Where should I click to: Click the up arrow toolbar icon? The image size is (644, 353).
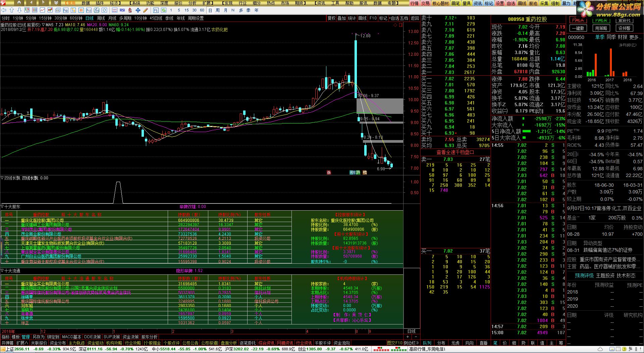tap(11, 10)
